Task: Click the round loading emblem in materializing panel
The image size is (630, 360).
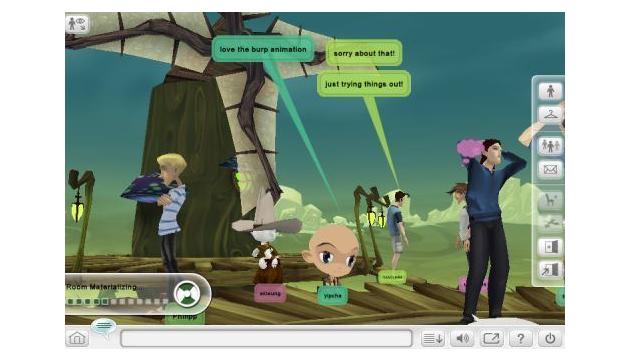Action: tap(187, 294)
